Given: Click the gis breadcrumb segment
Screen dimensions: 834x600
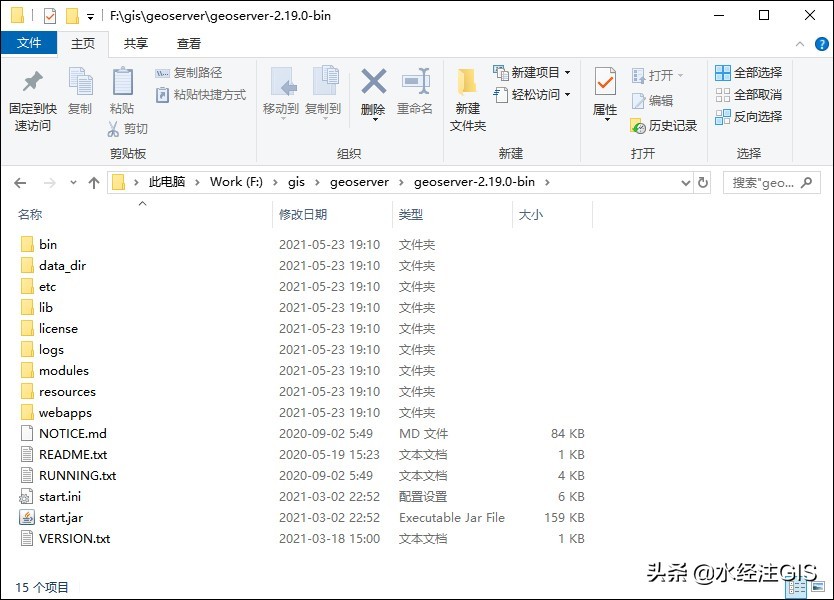Looking at the screenshot, I should point(296,182).
